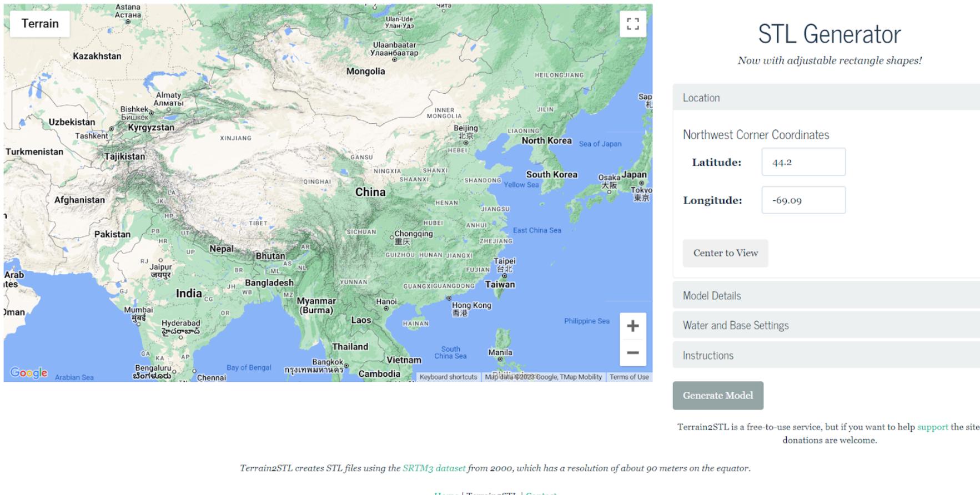Screen dimensions: 980x495
Task: Toggle fullscreen map view
Action: point(632,24)
